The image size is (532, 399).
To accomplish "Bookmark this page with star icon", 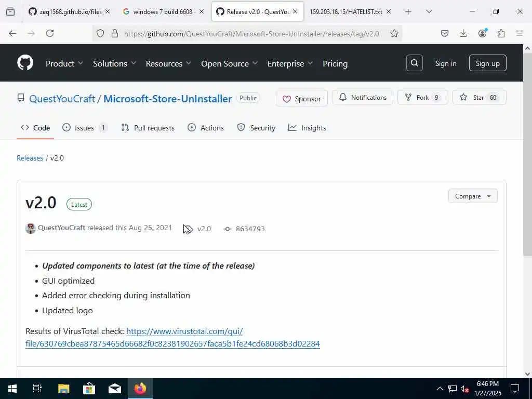I will click(x=394, y=33).
